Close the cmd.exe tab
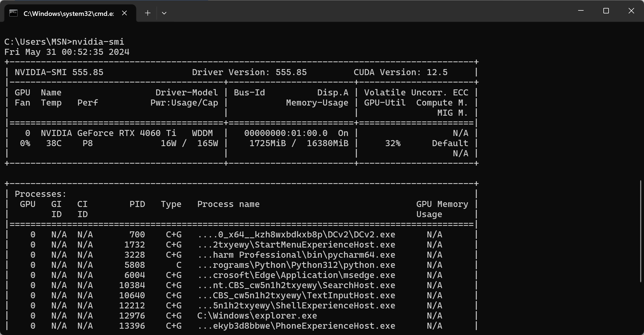 (124, 13)
